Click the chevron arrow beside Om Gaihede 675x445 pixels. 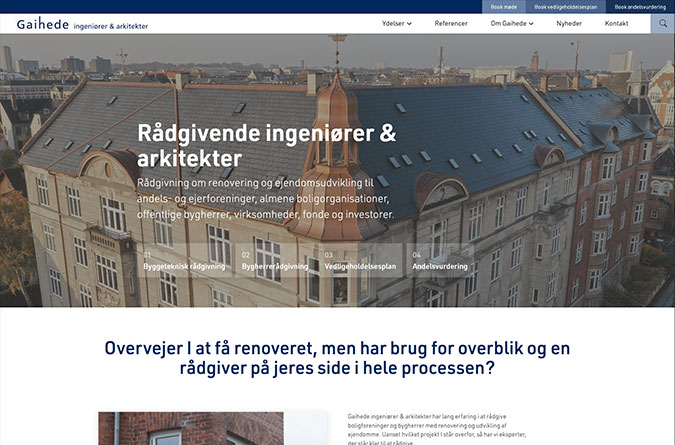(x=531, y=23)
